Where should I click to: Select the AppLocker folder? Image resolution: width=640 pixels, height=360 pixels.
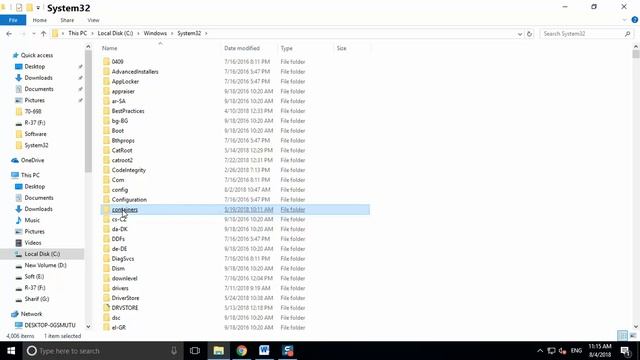(x=125, y=81)
